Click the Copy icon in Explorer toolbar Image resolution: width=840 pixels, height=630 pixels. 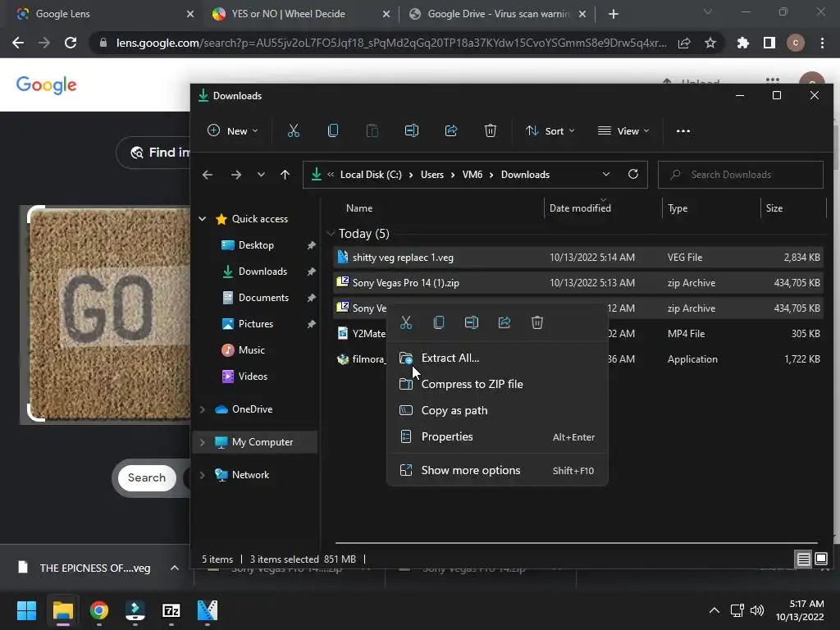[x=333, y=130]
